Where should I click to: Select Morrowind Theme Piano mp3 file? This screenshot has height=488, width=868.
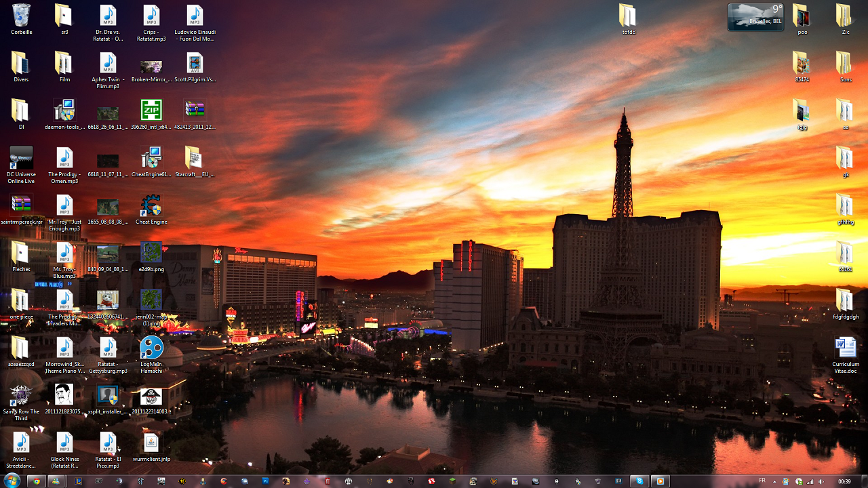point(64,354)
